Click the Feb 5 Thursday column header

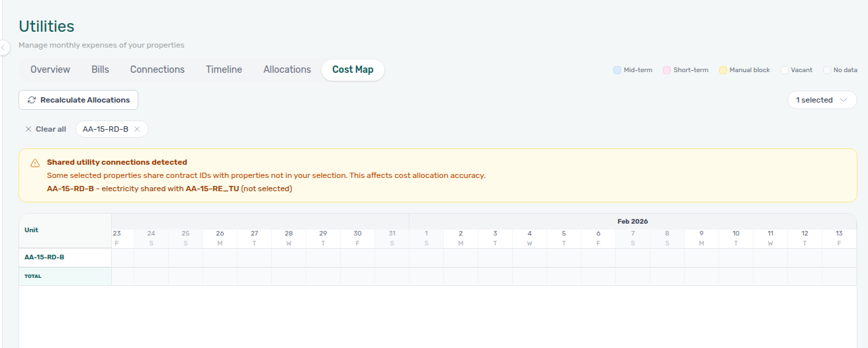click(x=564, y=238)
